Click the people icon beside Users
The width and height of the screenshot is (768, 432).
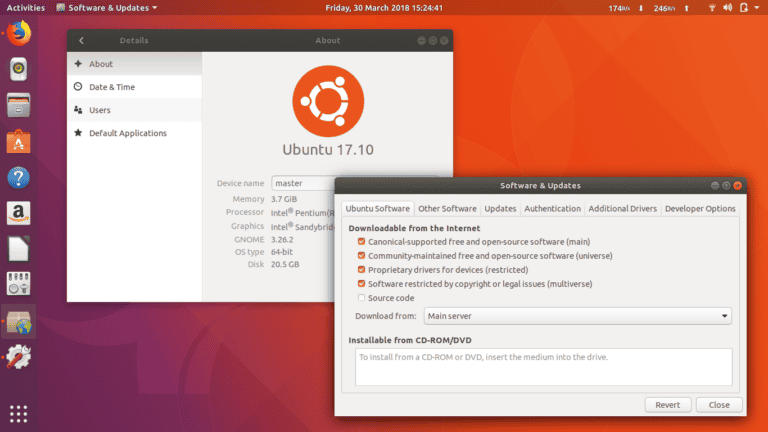(78, 110)
